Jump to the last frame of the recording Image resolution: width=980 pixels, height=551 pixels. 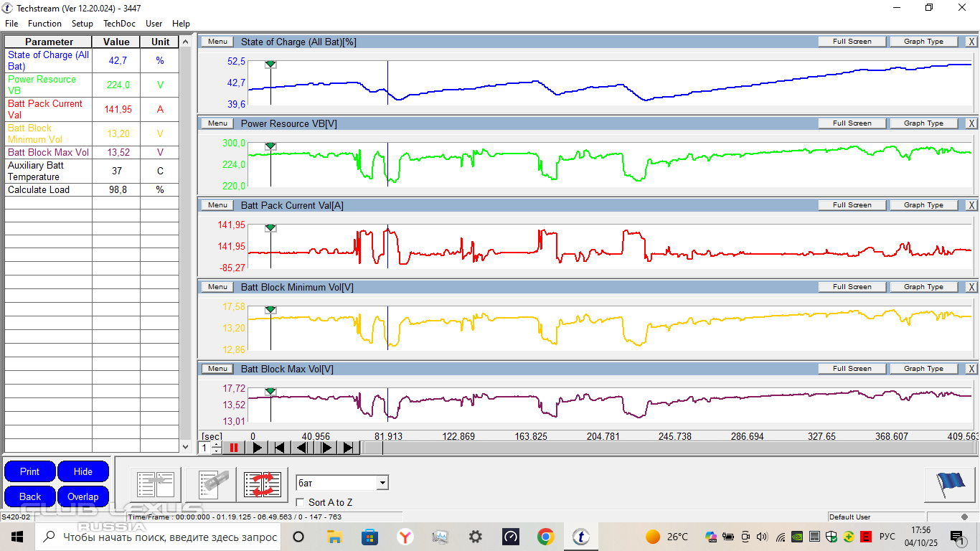[349, 448]
